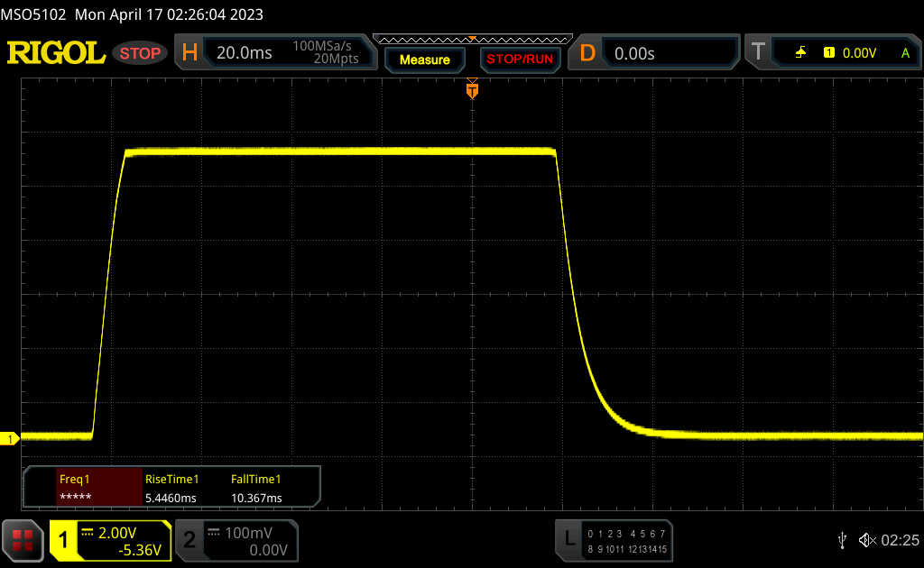Viewport: 924px width, 568px height.
Task: Toggle channel 1 with 2.00V scale
Action: (x=109, y=540)
